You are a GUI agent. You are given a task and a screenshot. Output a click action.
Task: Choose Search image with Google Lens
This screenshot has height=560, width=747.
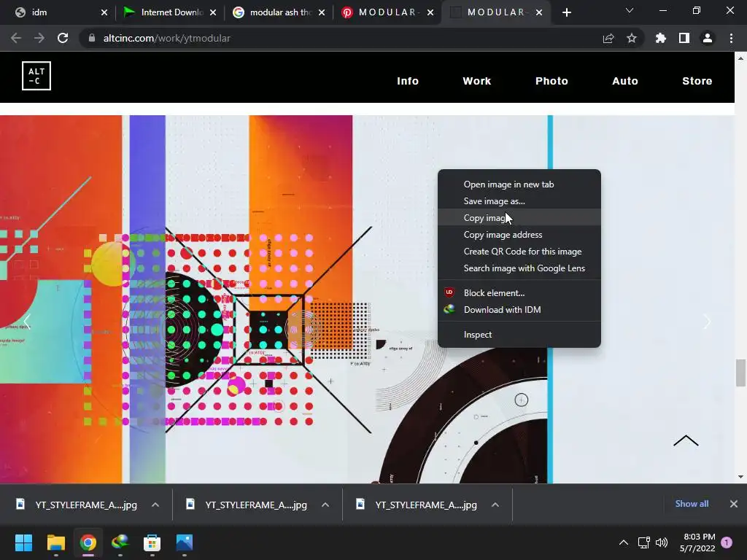coord(519,268)
